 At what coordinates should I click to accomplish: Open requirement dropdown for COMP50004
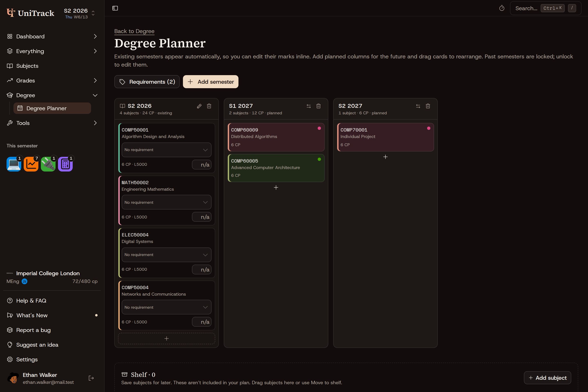click(167, 307)
